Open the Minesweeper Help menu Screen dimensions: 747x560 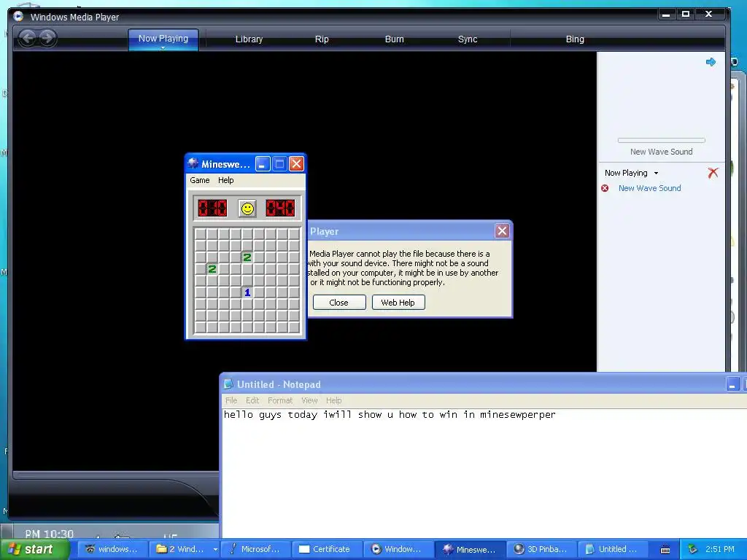point(226,180)
